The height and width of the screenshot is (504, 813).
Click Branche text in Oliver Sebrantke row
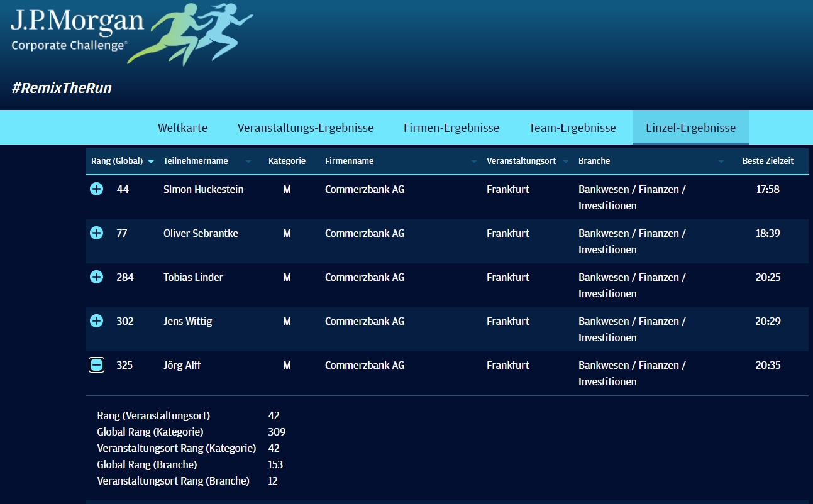point(632,241)
